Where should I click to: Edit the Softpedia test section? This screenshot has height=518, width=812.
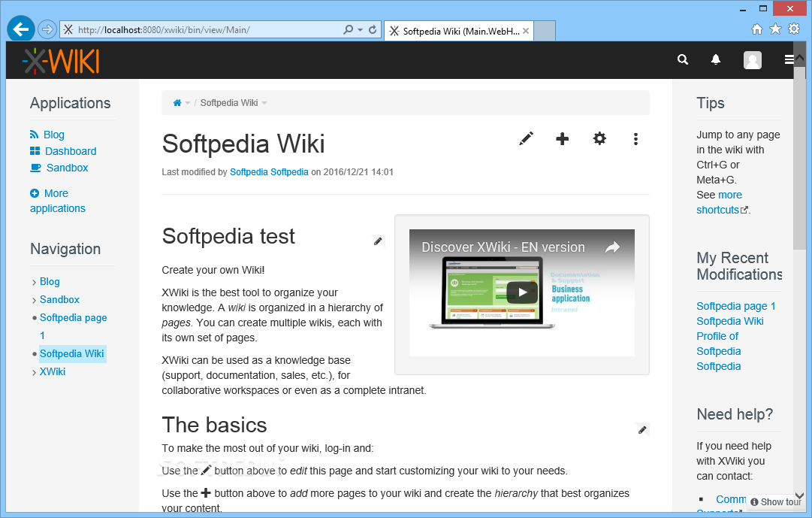tap(378, 241)
